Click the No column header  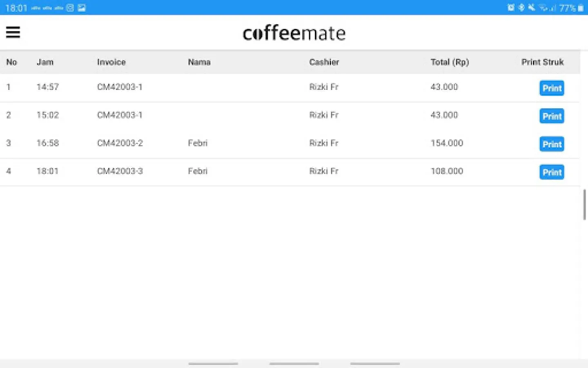[11, 62]
